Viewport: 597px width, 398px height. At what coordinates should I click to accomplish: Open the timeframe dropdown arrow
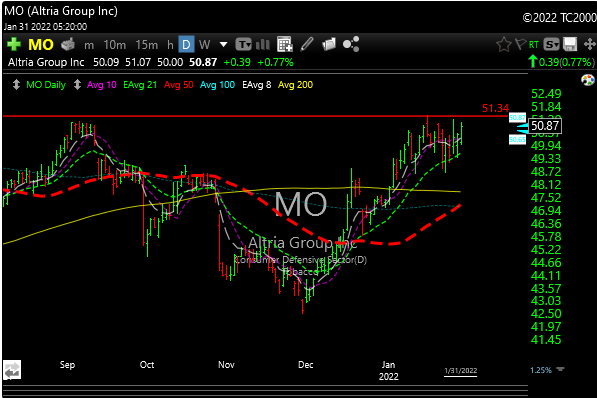pos(223,45)
